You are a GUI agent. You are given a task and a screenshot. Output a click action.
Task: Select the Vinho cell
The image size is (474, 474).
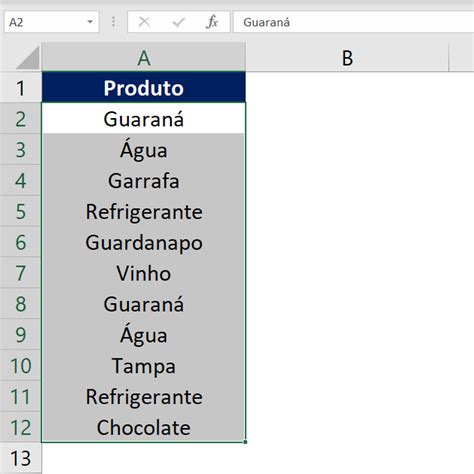[x=144, y=273]
